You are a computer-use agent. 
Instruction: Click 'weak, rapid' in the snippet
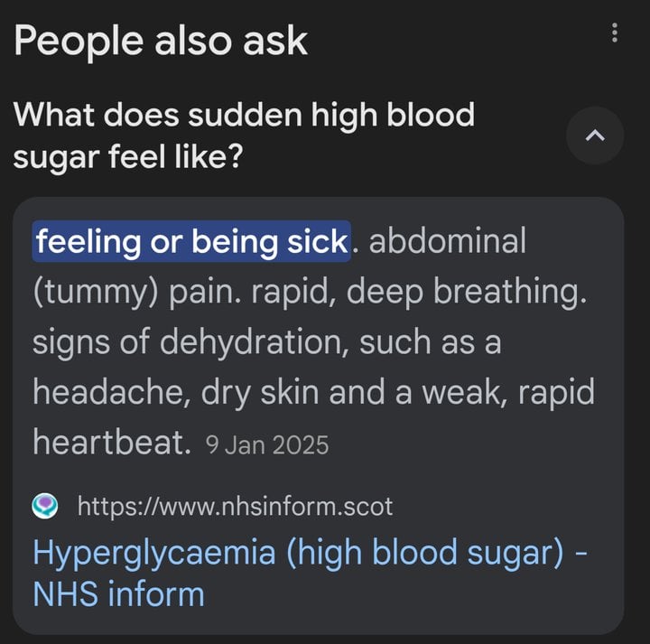click(x=508, y=393)
